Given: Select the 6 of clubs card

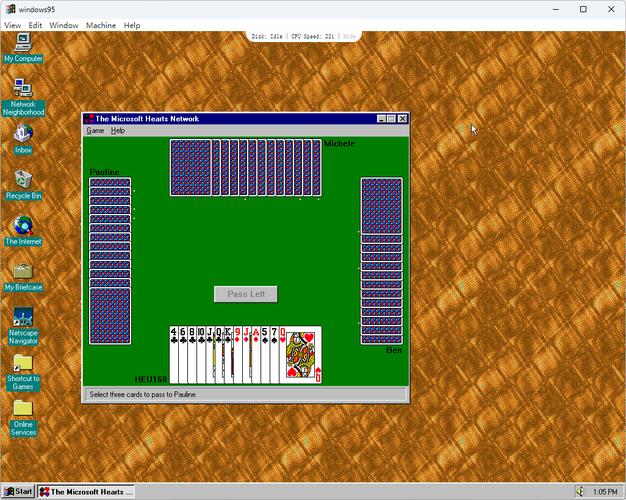Looking at the screenshot, I should coord(183,355).
